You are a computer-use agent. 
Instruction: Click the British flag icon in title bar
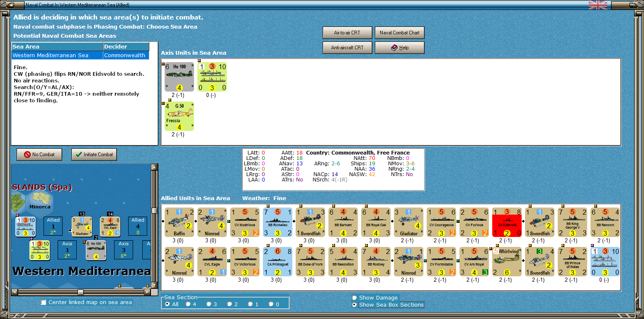tap(598, 5)
